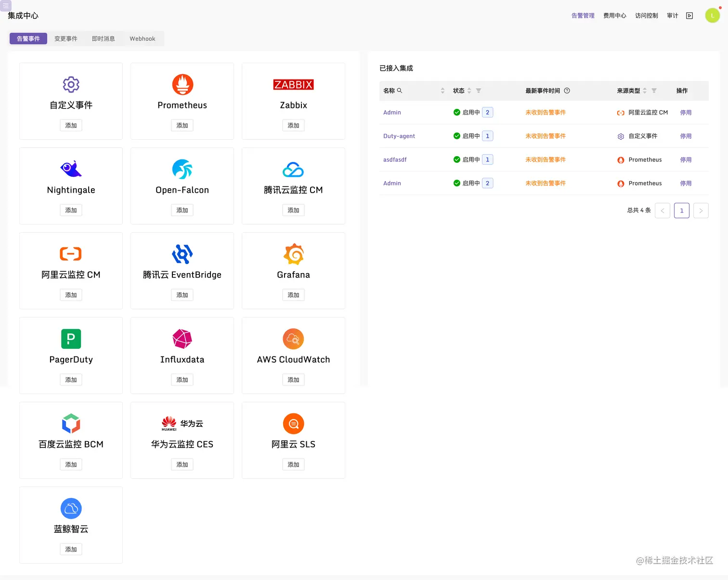Sort the 状态 column with arrows
The height and width of the screenshot is (580, 728).
[469, 91]
